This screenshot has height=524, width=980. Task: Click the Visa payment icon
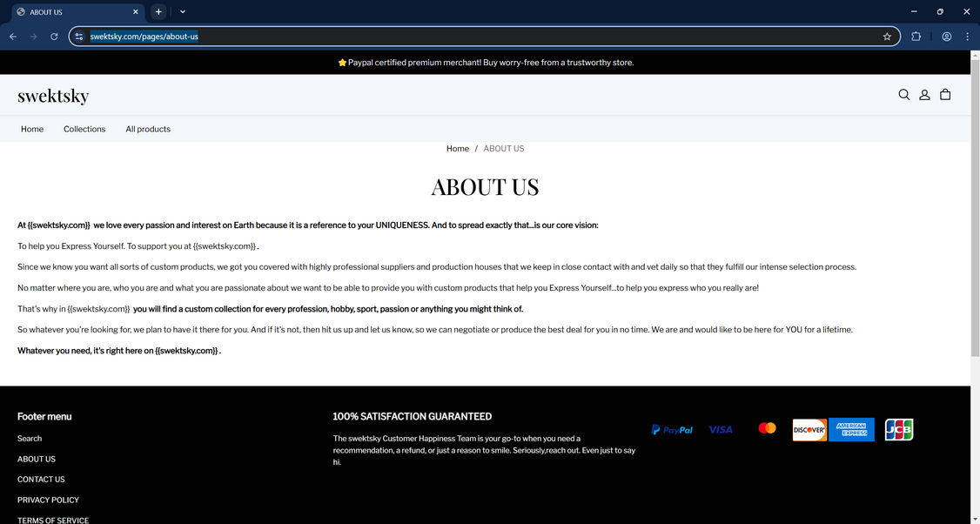point(720,429)
